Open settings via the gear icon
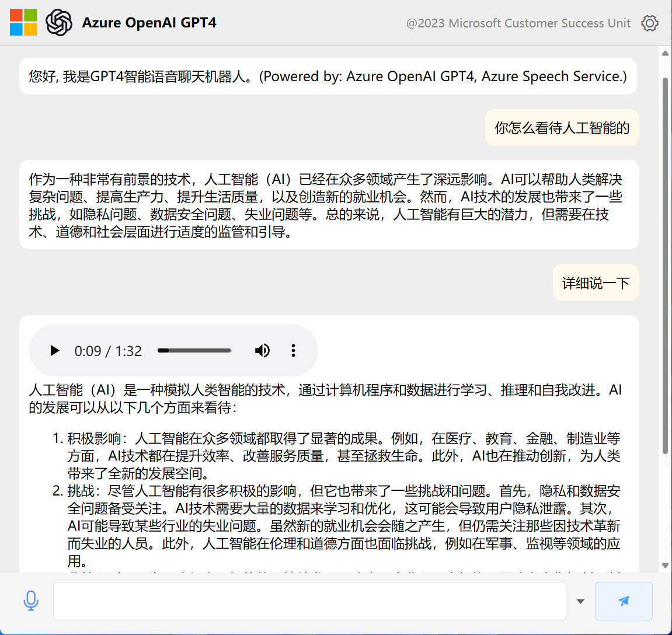672x635 pixels. pos(649,23)
